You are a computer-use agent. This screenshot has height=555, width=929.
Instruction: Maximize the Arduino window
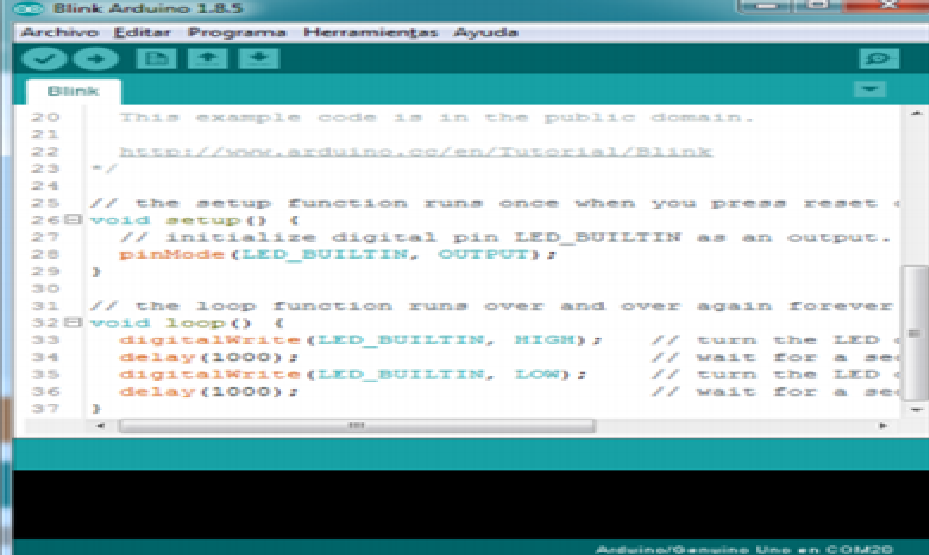819,5
